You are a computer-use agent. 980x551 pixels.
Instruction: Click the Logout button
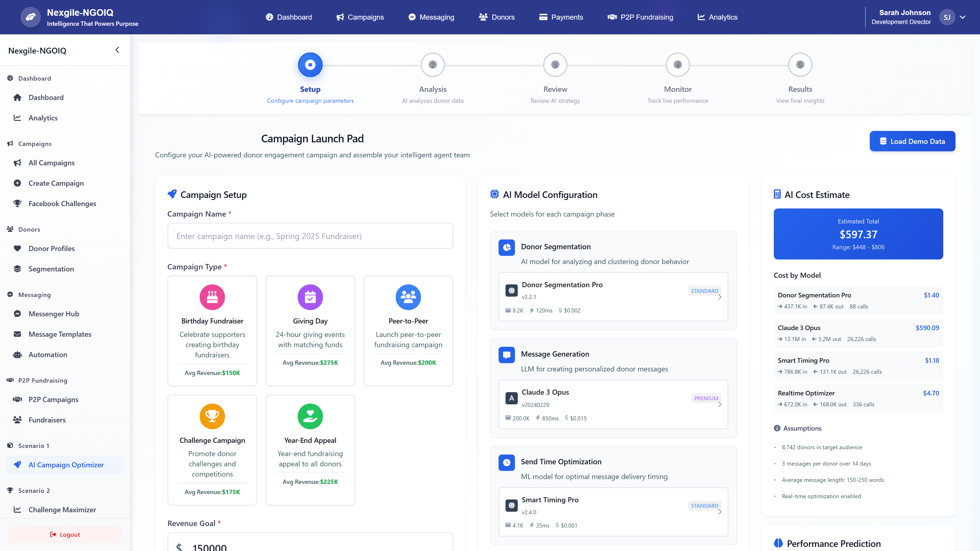(65, 534)
